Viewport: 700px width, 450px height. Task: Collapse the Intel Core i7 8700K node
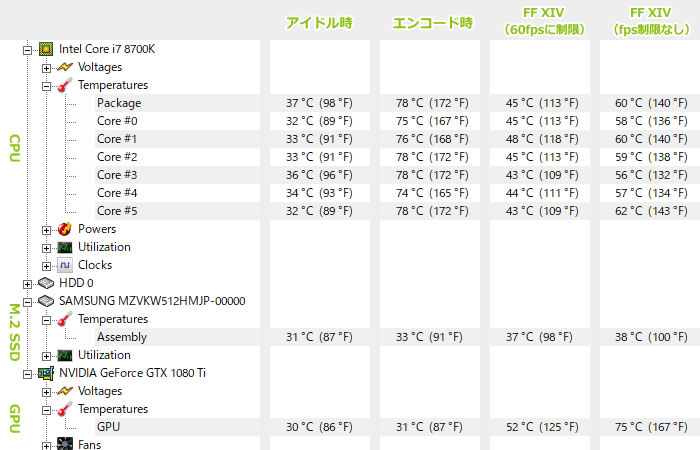[28, 50]
